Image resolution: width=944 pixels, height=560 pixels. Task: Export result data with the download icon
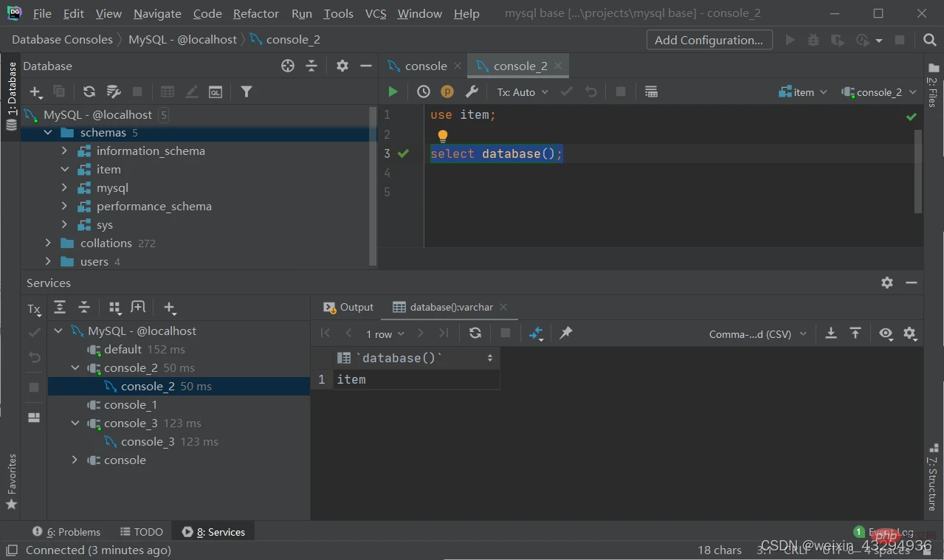point(831,333)
